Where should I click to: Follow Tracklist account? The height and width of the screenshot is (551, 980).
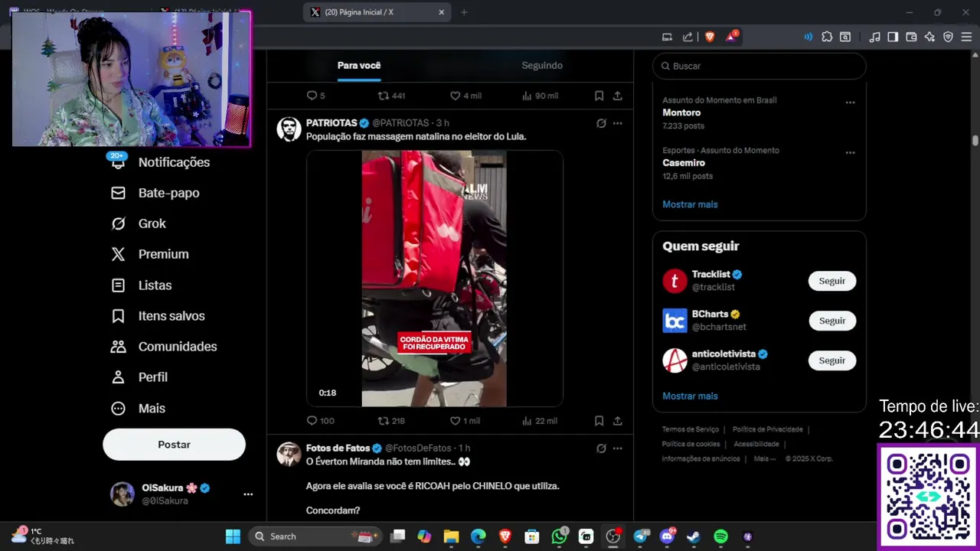tap(832, 281)
